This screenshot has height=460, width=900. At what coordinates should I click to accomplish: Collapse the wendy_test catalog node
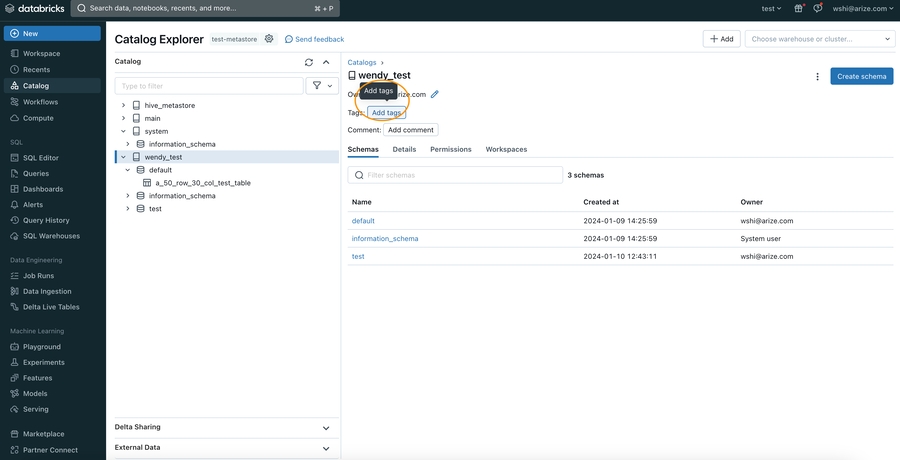pyautogui.click(x=123, y=157)
